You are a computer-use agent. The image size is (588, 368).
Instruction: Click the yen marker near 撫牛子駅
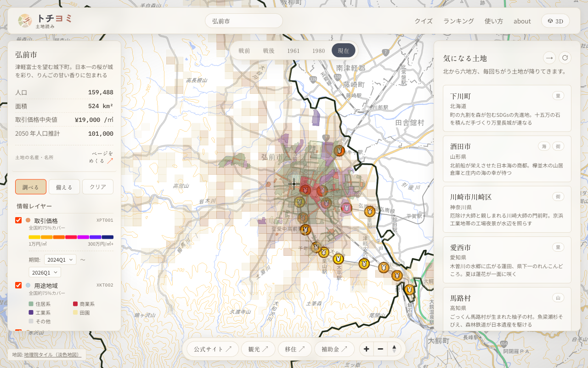pyautogui.click(x=339, y=150)
